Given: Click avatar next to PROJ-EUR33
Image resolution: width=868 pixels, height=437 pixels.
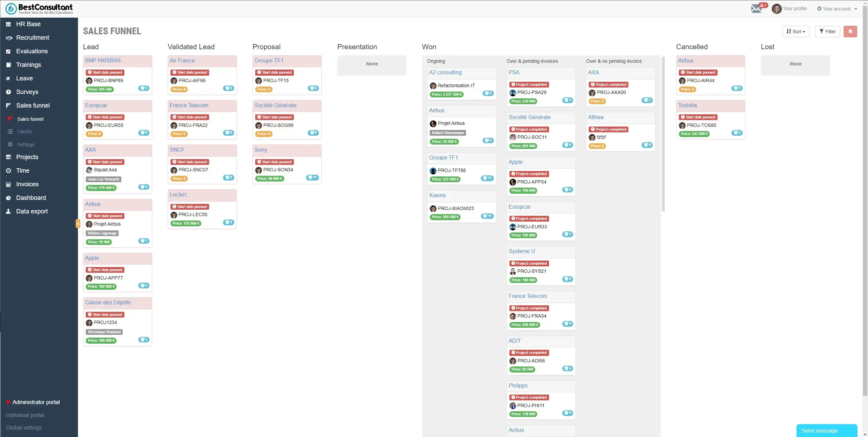Looking at the screenshot, I should click(512, 227).
